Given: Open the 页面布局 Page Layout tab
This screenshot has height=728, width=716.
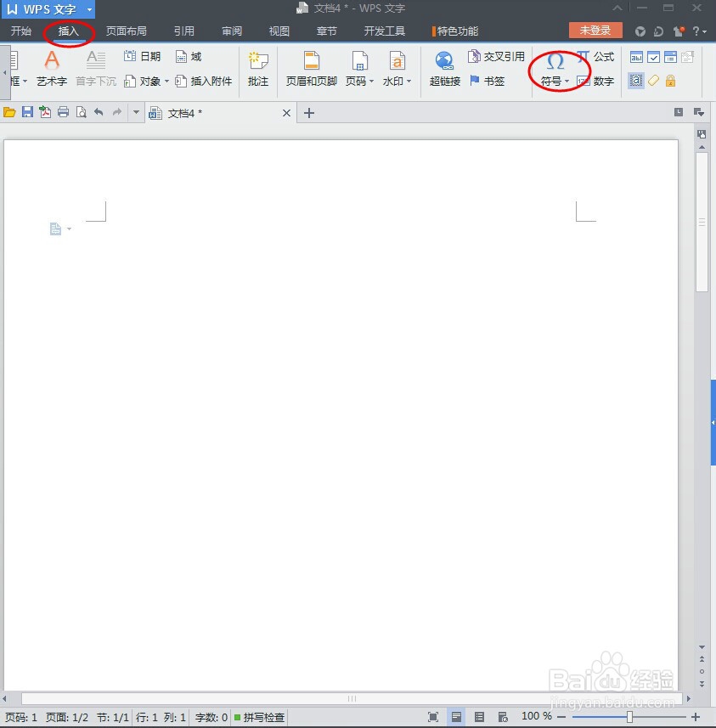Looking at the screenshot, I should (x=127, y=31).
